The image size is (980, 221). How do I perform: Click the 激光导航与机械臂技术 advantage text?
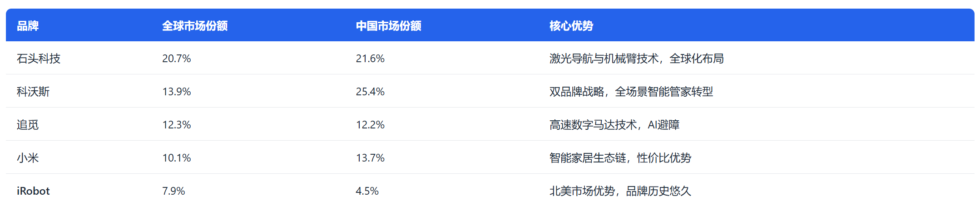click(604, 59)
